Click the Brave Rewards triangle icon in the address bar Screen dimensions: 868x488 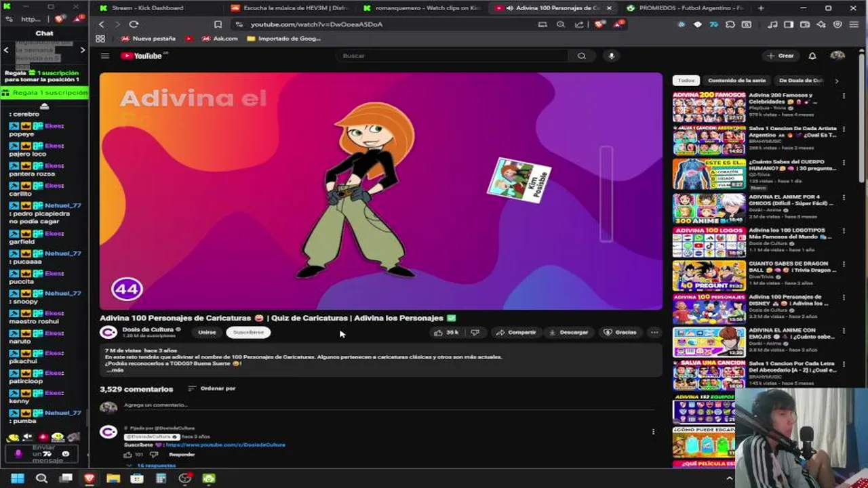(619, 24)
